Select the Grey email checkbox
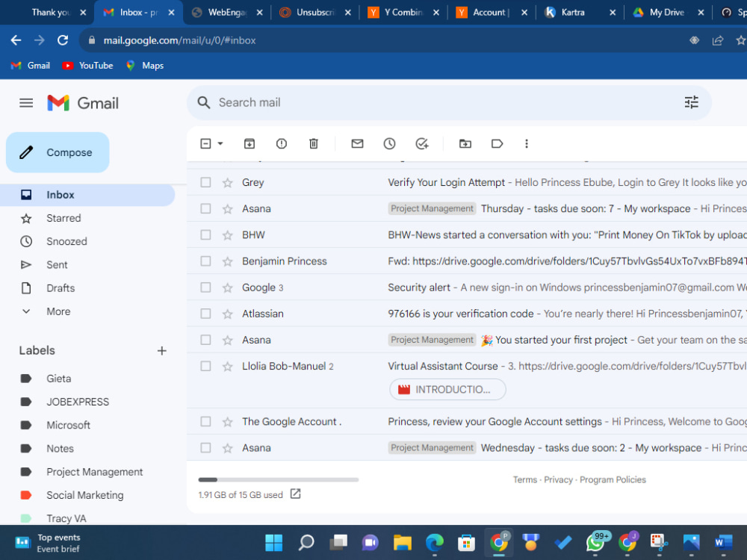Screen dimensions: 747x560 coord(206,182)
